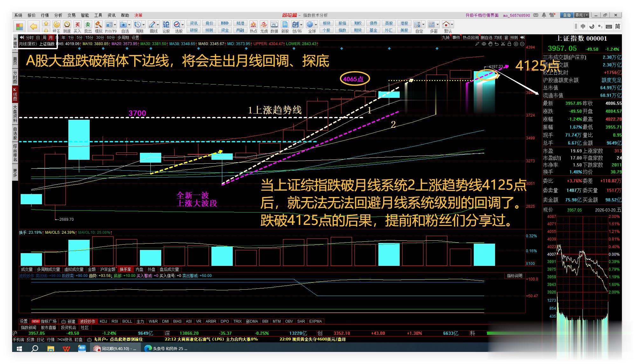
Task: Toggle the eye visibility icon above the chart
Action: coord(484,44)
